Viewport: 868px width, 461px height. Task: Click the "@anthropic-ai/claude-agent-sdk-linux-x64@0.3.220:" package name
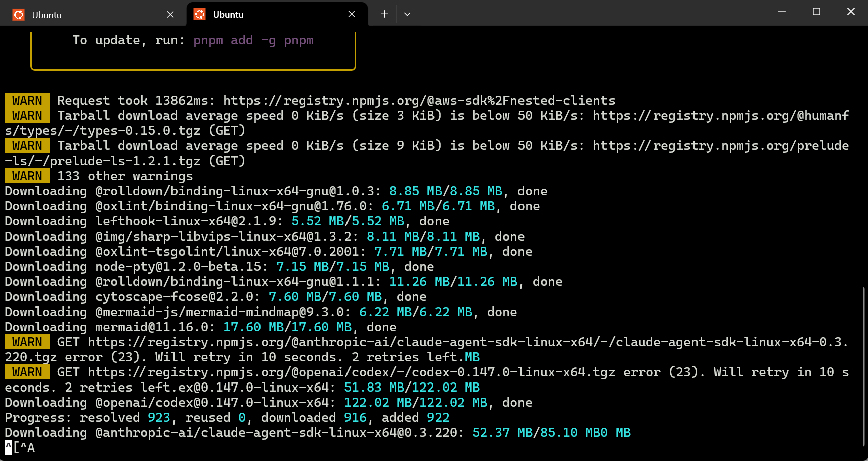point(280,433)
